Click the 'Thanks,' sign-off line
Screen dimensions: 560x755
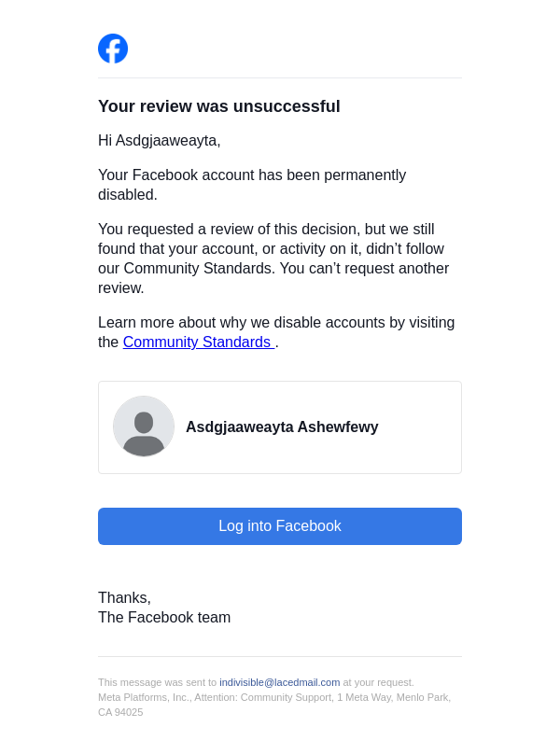click(x=124, y=598)
